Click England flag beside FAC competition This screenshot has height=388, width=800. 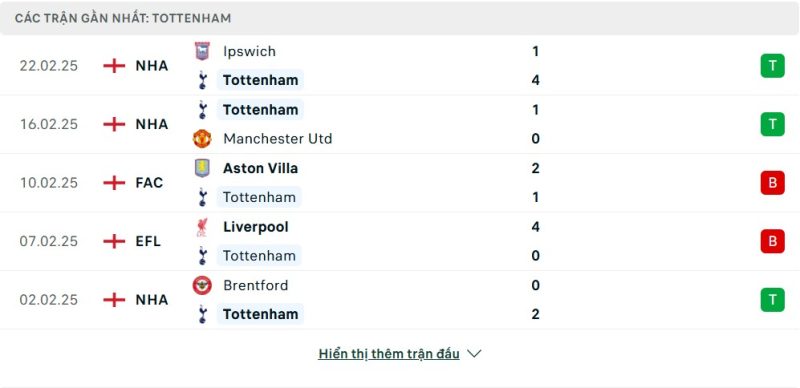coord(114,183)
